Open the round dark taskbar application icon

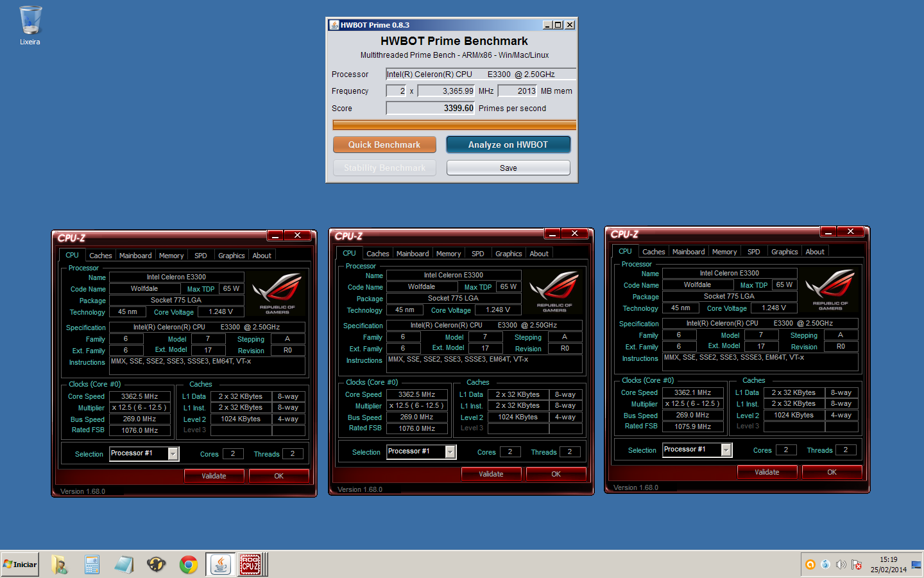(x=156, y=565)
